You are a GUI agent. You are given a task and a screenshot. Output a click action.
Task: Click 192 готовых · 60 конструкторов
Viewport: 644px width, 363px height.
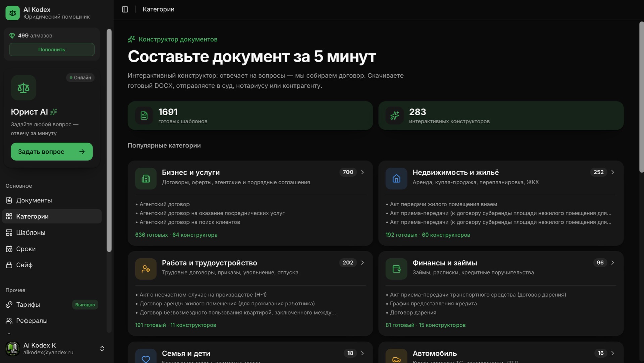point(428,235)
